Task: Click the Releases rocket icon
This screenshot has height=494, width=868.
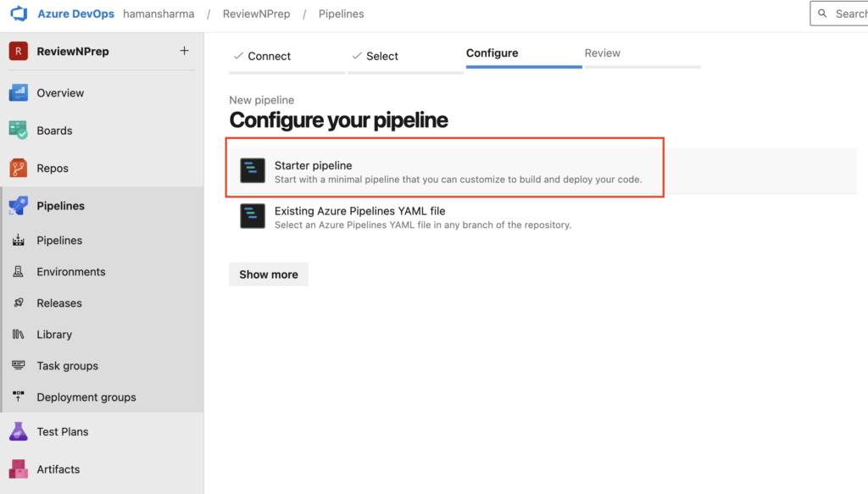Action: click(19, 303)
